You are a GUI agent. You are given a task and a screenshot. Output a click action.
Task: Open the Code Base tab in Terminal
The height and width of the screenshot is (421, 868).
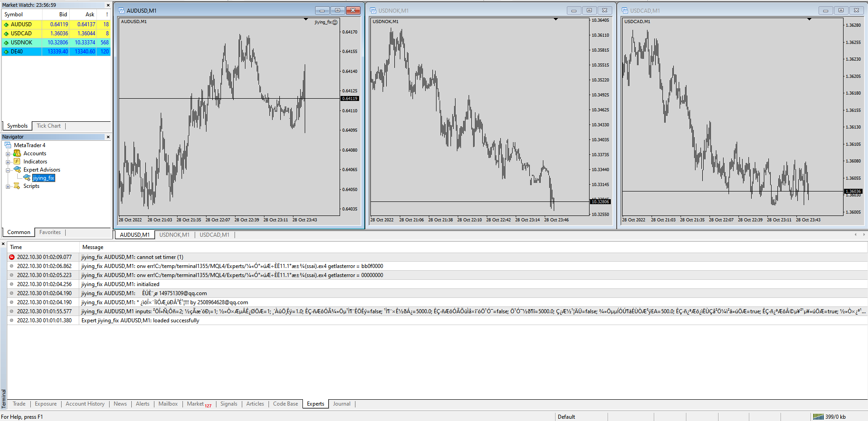point(285,404)
